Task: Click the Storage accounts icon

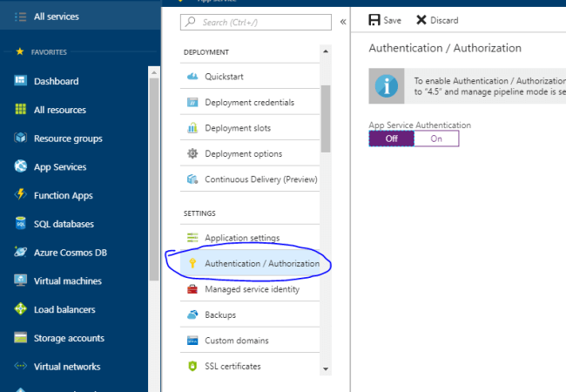Action: pyautogui.click(x=20, y=337)
